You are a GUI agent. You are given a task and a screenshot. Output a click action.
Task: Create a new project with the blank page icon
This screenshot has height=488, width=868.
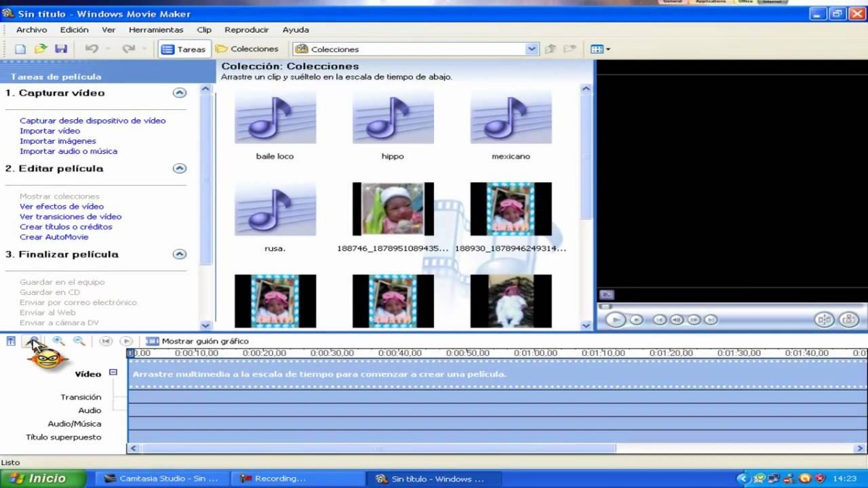pyautogui.click(x=20, y=49)
